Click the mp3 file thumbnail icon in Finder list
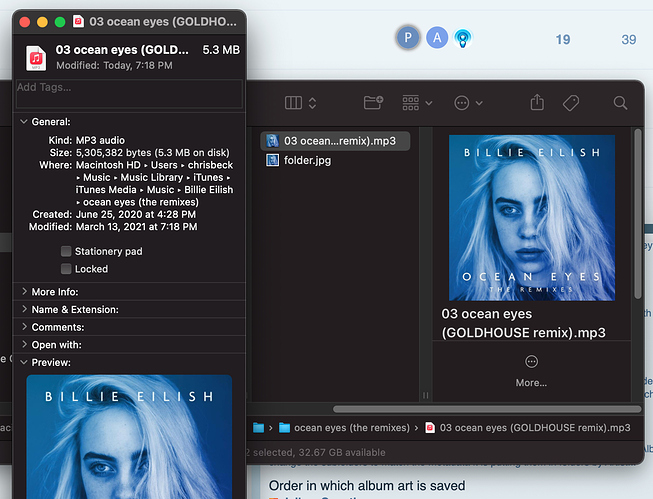Screen dimensions: 653x499 tap(272, 141)
